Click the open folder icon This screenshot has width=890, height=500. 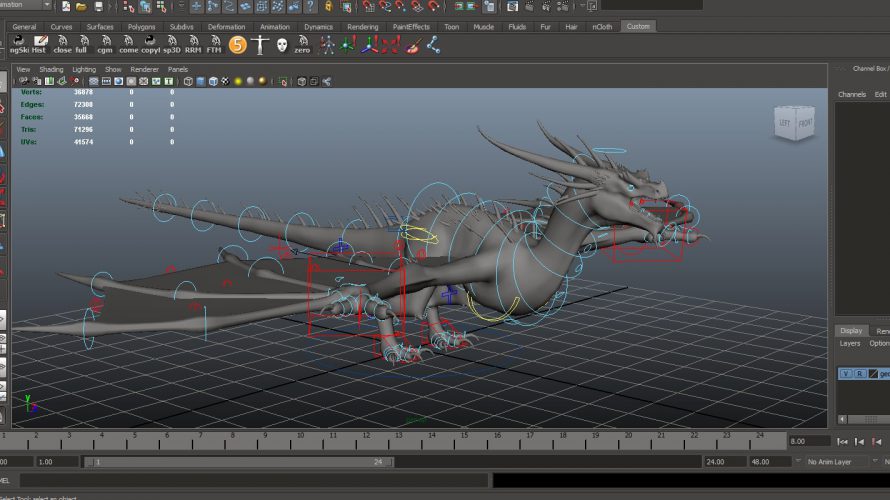(81, 6)
